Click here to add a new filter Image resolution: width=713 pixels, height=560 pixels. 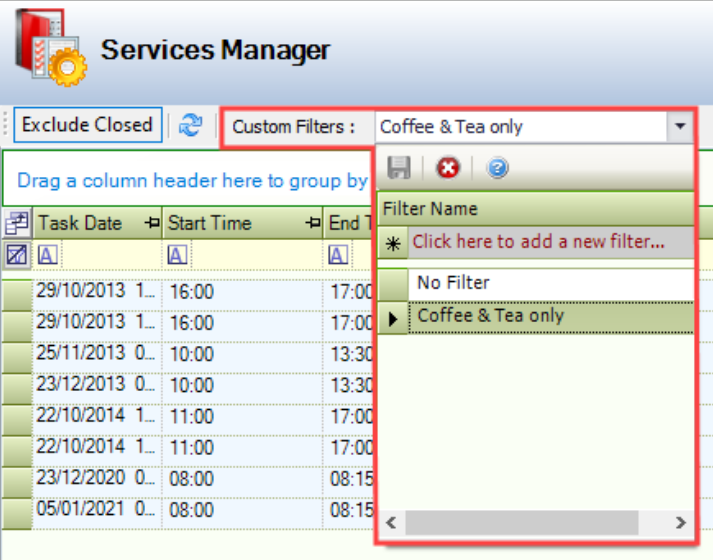tap(538, 241)
